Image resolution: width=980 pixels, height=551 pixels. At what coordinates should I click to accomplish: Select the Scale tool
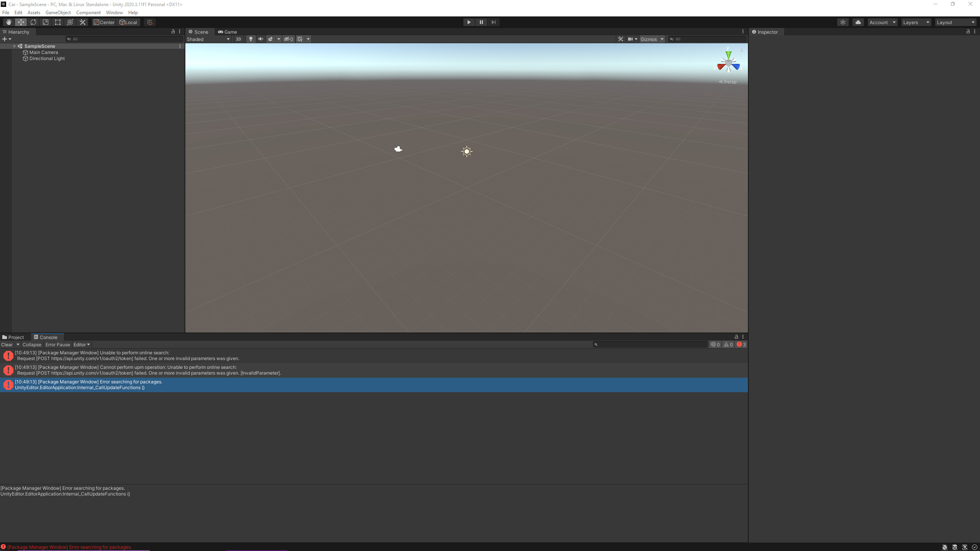click(46, 22)
